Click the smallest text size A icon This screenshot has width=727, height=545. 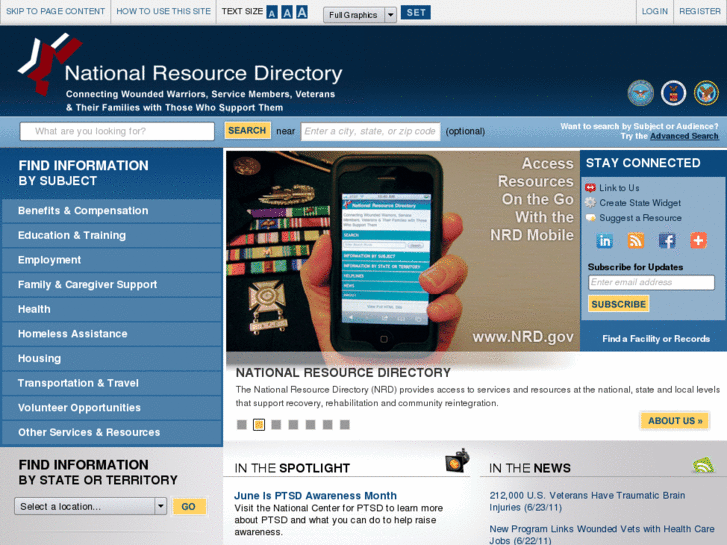coord(272,13)
